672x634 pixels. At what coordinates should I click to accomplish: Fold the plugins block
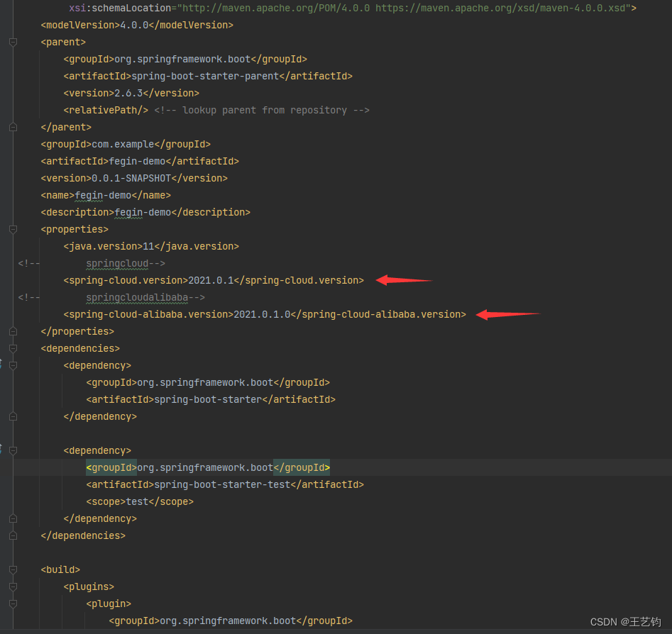pos(12,586)
